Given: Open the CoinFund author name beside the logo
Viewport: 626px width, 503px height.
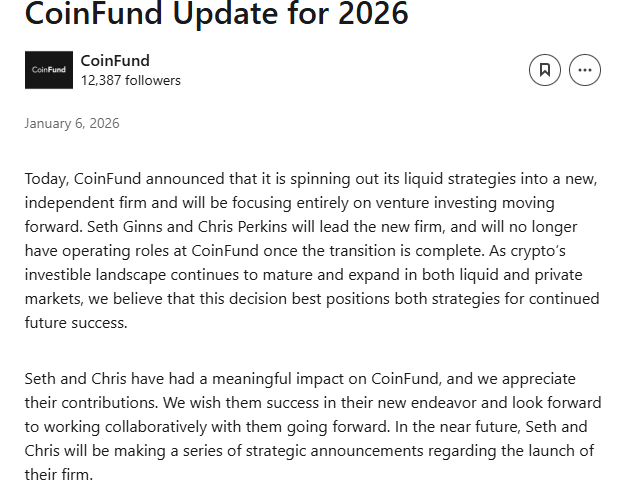Looking at the screenshot, I should pos(115,61).
